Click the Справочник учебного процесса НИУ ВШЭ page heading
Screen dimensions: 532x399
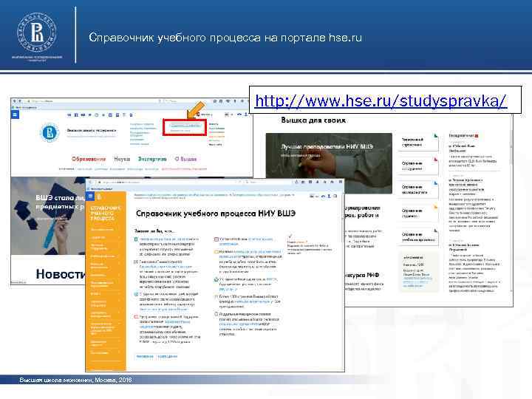216,214
